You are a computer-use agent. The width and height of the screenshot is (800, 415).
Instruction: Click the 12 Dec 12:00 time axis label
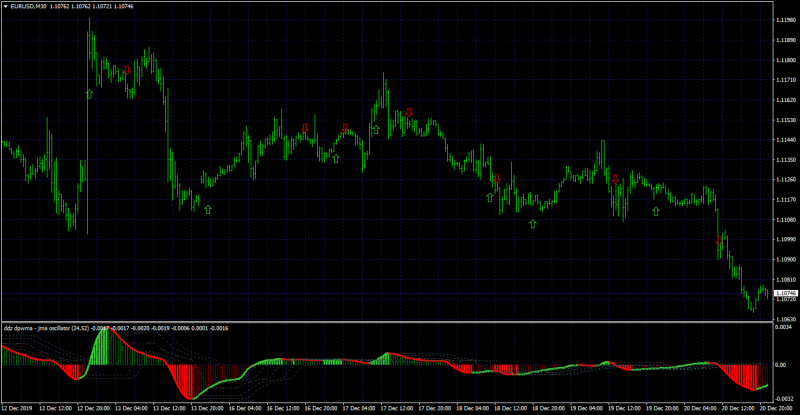[x=55, y=408]
